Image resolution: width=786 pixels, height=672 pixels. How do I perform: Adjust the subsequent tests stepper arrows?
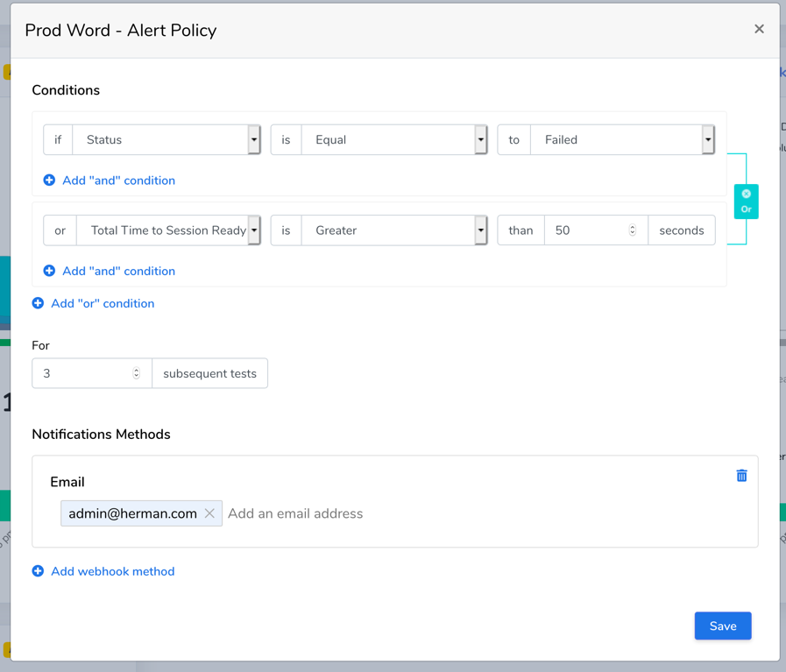tap(137, 373)
